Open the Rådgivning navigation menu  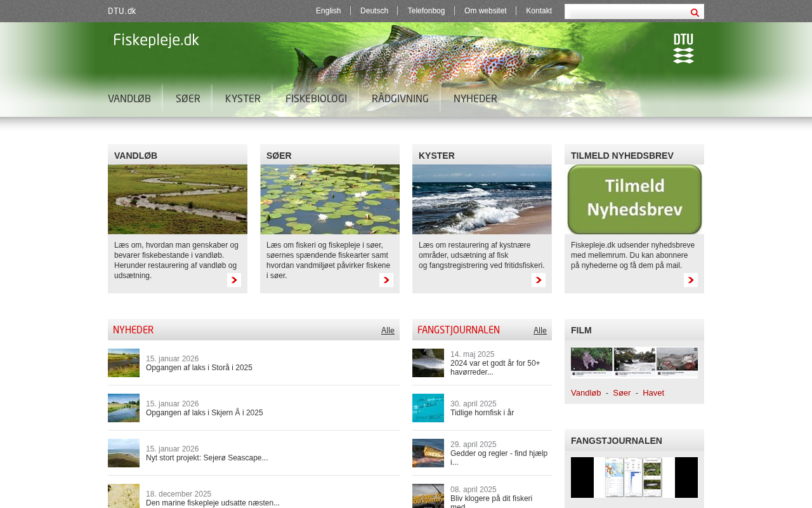click(x=400, y=99)
